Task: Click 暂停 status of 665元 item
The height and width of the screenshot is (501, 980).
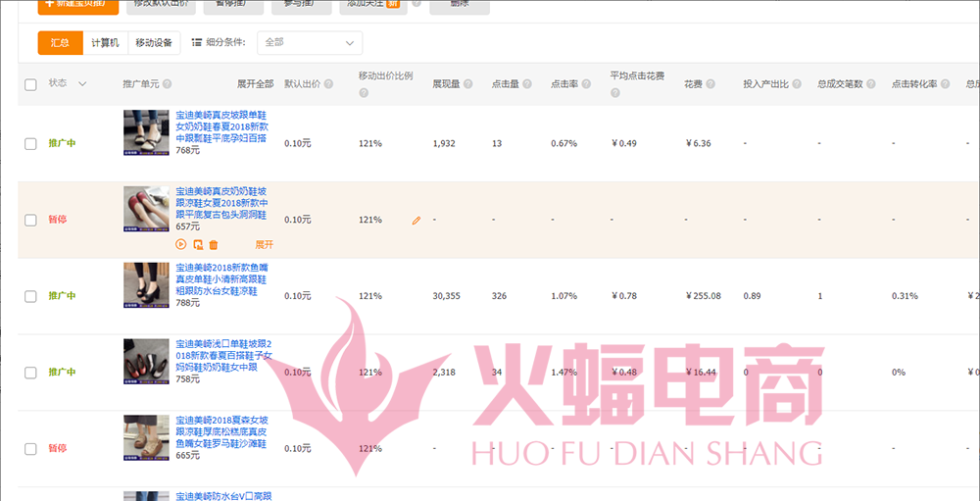Action: 58,449
